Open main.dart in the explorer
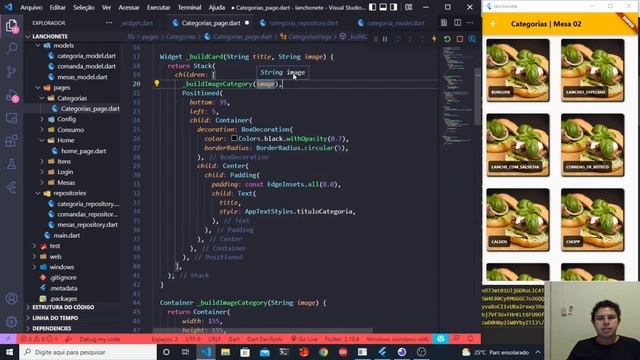Image resolution: width=640 pixels, height=360 pixels. (x=67, y=236)
